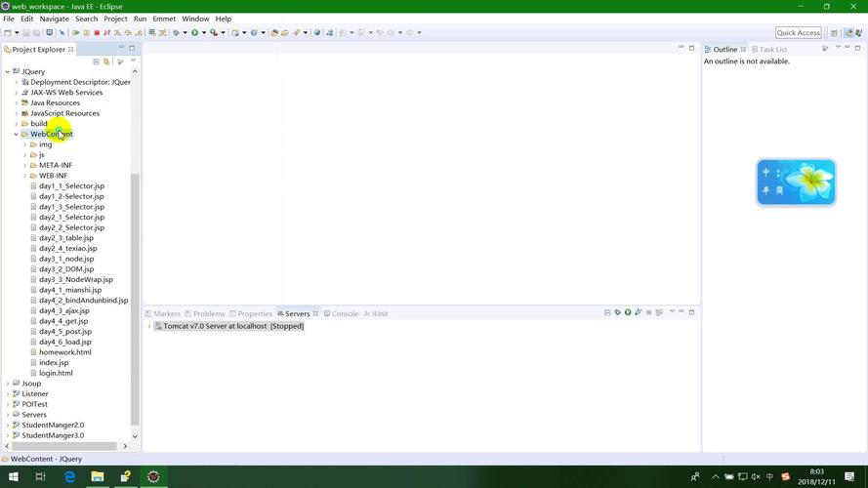Click the Run Last Tool external icon
This screenshot has height=488, width=868.
pyautogui.click(x=213, y=32)
